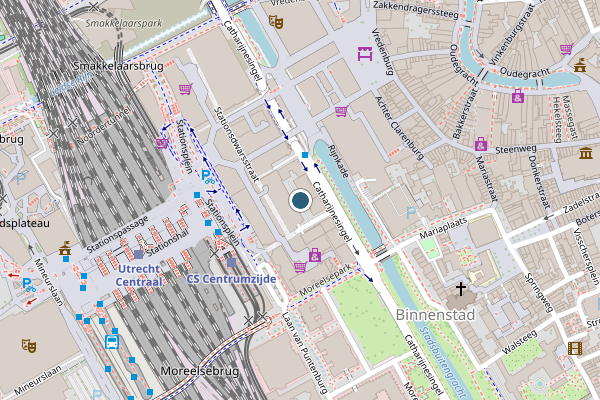The height and width of the screenshot is (400, 600).
Task: Click the cinema film icon near Springweg
Action: pyautogui.click(x=575, y=348)
